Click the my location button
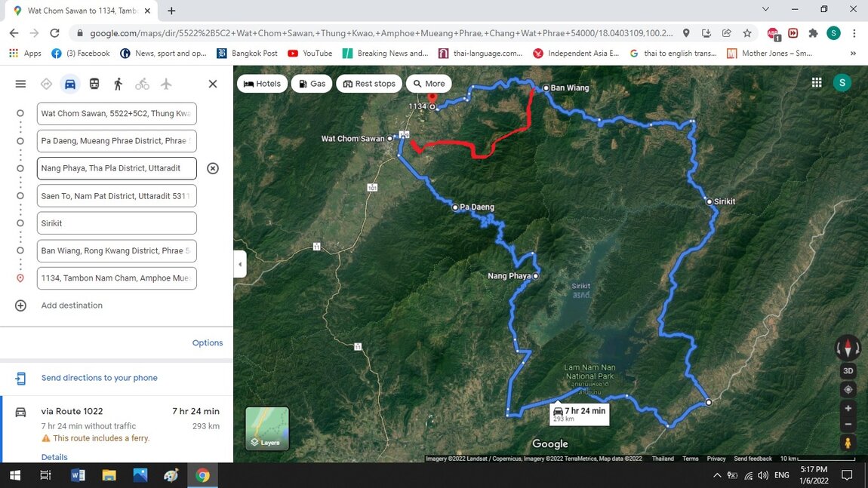 (847, 389)
